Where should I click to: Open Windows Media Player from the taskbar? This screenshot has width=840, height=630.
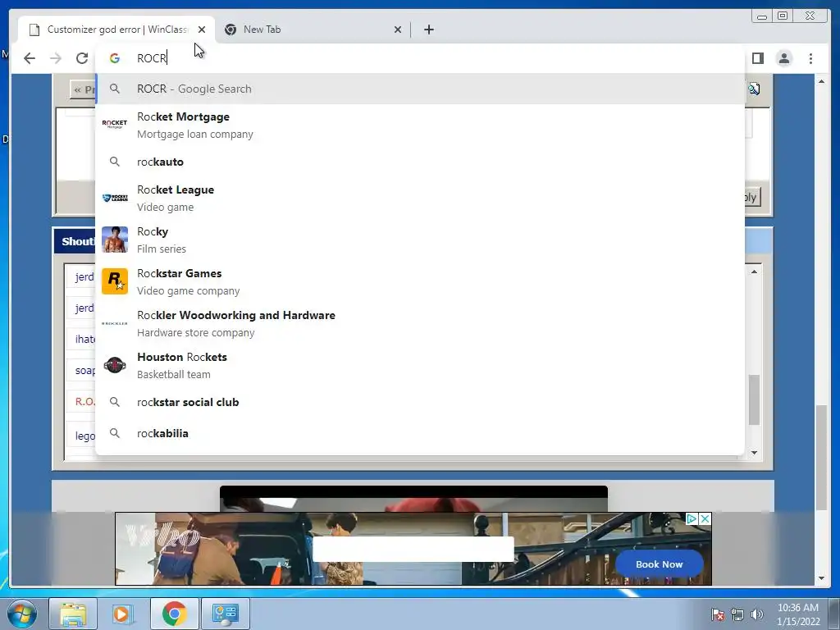pyautogui.click(x=121, y=614)
